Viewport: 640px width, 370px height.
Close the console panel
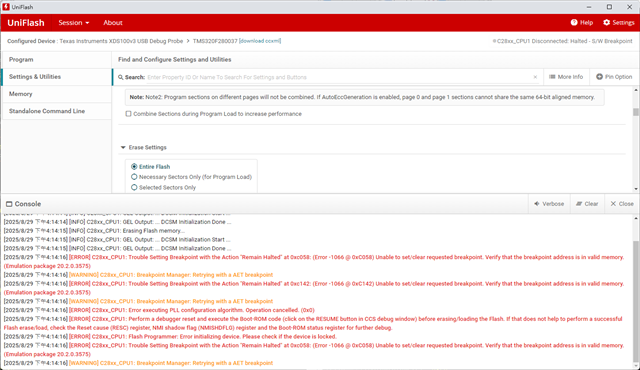click(x=622, y=204)
